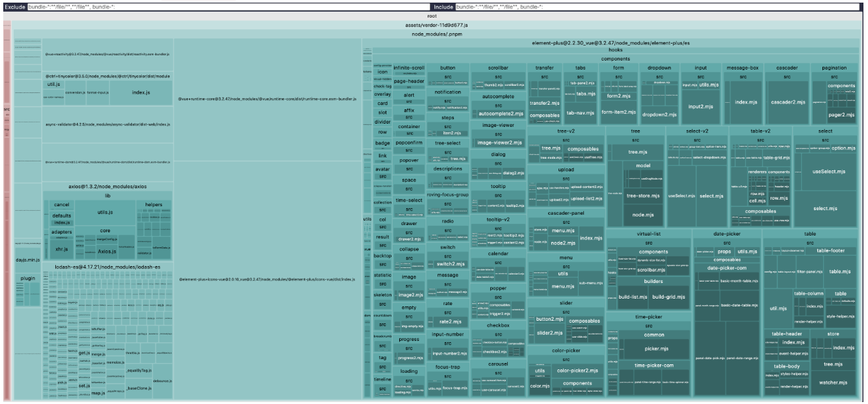Open the tree-v2 component header
The height and width of the screenshot is (404, 868).
(566, 131)
